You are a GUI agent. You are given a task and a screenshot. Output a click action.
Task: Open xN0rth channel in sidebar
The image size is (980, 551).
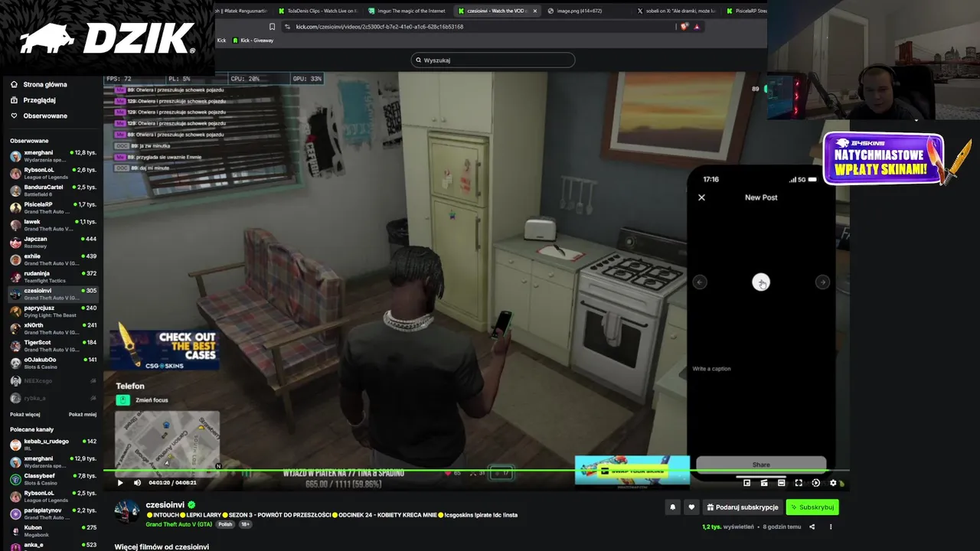coord(53,328)
